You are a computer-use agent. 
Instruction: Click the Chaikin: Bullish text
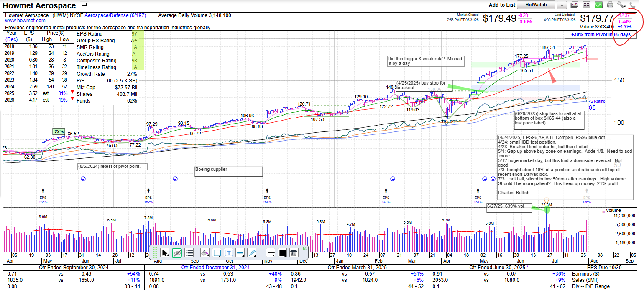tap(514, 193)
